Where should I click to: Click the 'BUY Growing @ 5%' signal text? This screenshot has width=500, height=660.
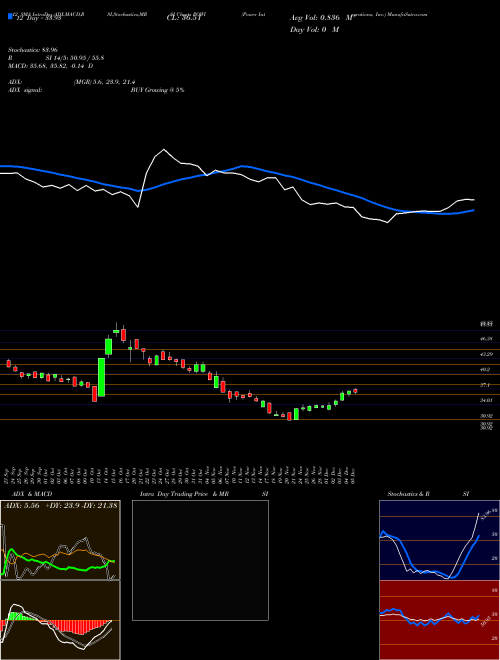tap(157, 90)
